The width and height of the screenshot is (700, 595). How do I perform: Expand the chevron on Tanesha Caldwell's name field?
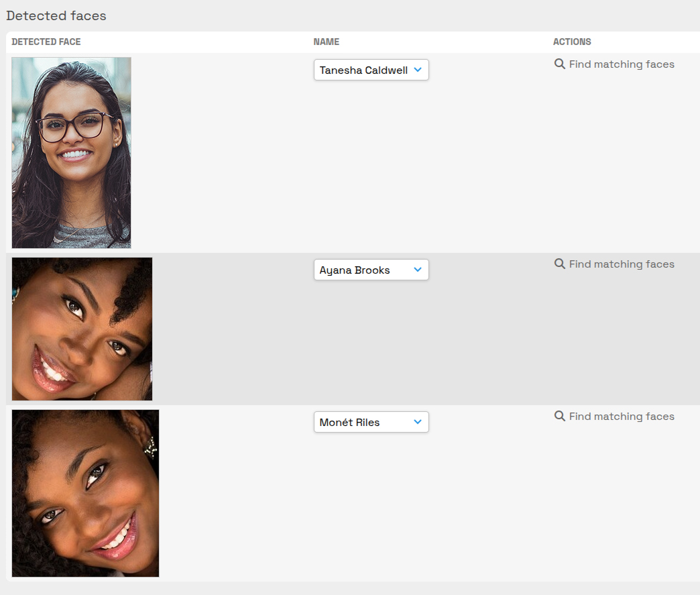point(418,70)
